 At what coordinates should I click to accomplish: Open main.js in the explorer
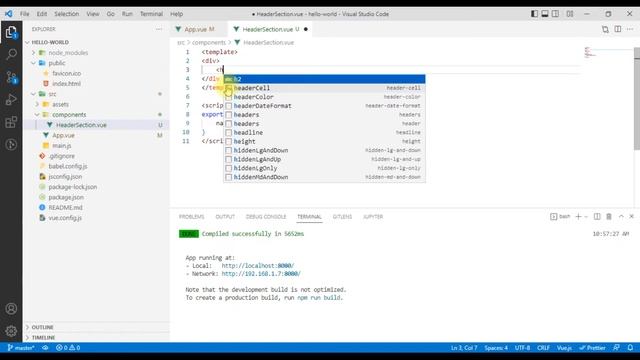point(62,146)
